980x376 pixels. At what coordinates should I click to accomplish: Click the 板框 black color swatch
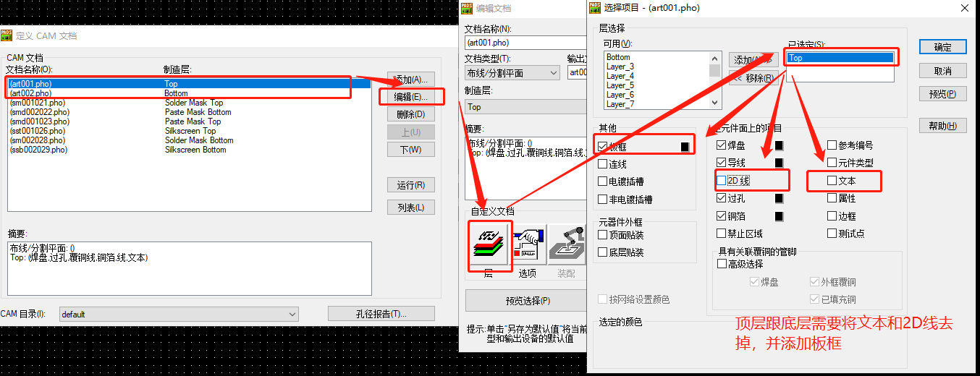point(685,147)
